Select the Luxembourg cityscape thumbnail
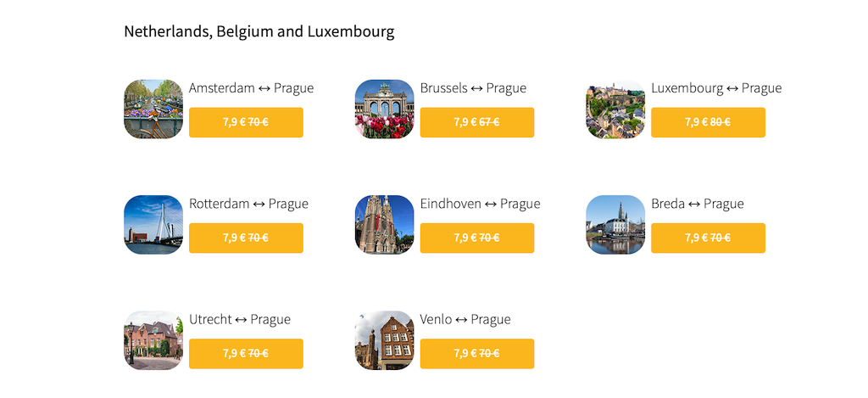Viewport: 868px width, 398px height. click(x=615, y=109)
